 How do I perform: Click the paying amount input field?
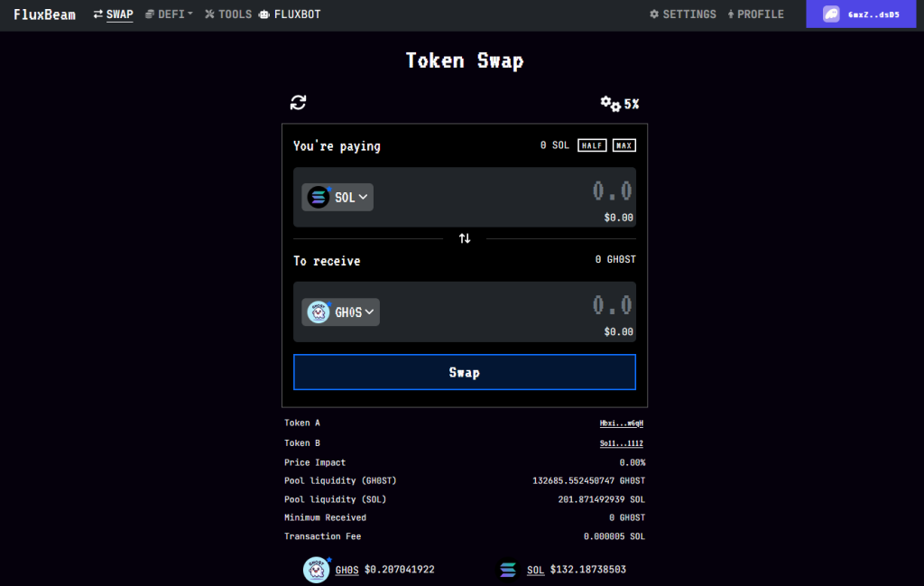(x=612, y=191)
